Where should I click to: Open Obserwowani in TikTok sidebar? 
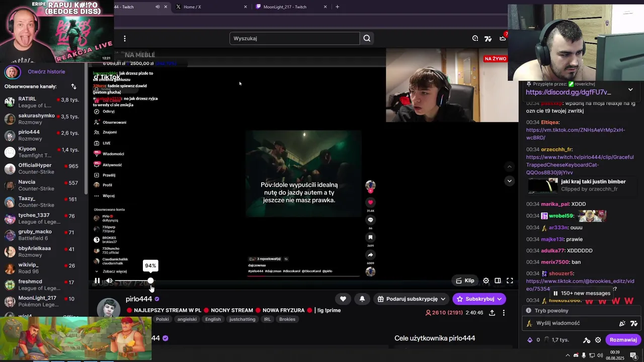click(110, 122)
